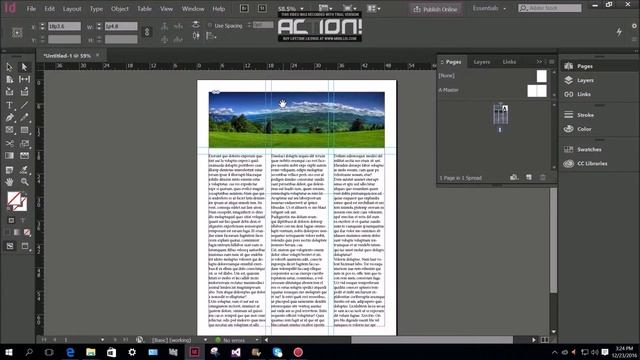Expand the panel tabs double arrow
Image resolution: width=640 pixels, height=360 pixels.
(539, 62)
